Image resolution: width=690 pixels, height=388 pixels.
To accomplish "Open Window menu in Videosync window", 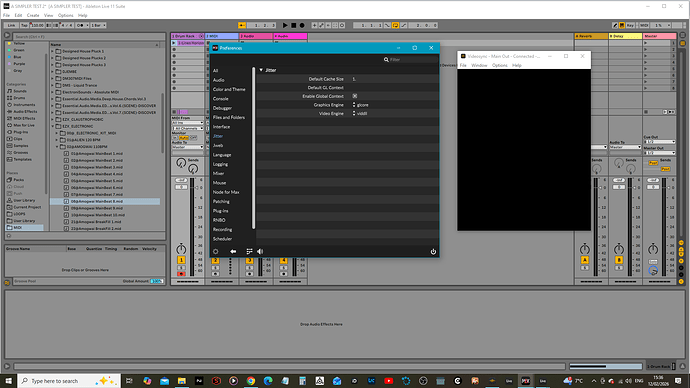I will (479, 65).
